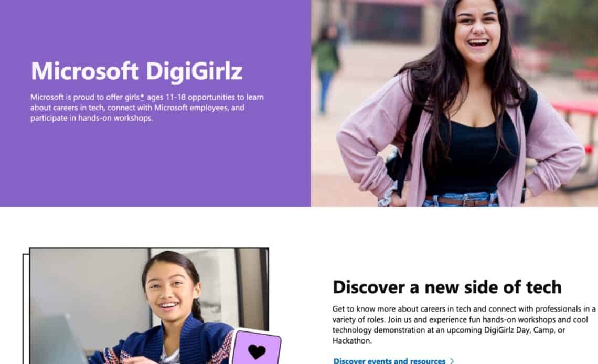Click the black heart icon
This screenshot has width=598, height=364.
(x=257, y=351)
